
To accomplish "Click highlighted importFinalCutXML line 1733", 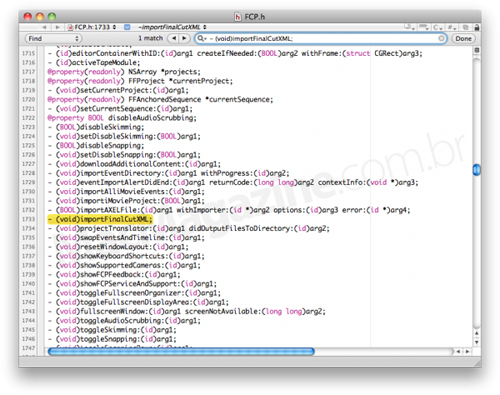I will (x=100, y=219).
